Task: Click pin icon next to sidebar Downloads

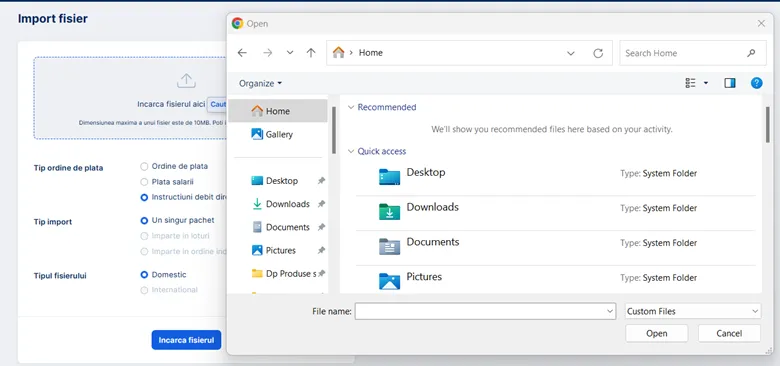Action: coord(321,204)
